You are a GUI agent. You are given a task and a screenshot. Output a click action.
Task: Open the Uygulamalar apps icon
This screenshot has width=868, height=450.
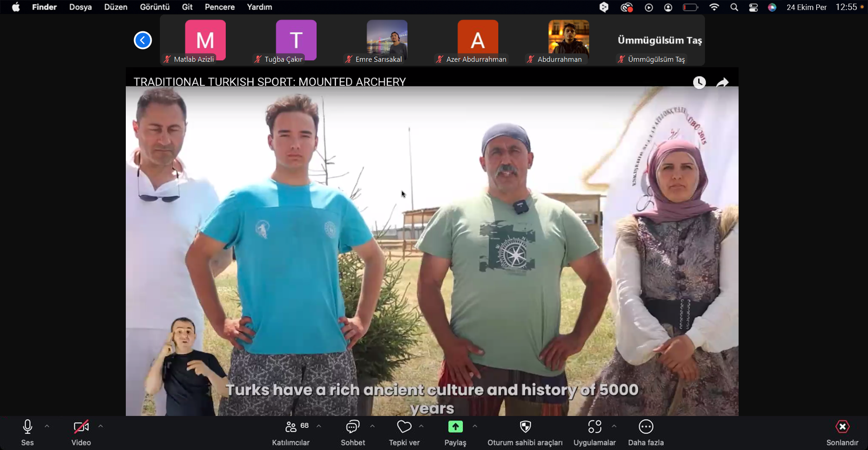(x=594, y=427)
